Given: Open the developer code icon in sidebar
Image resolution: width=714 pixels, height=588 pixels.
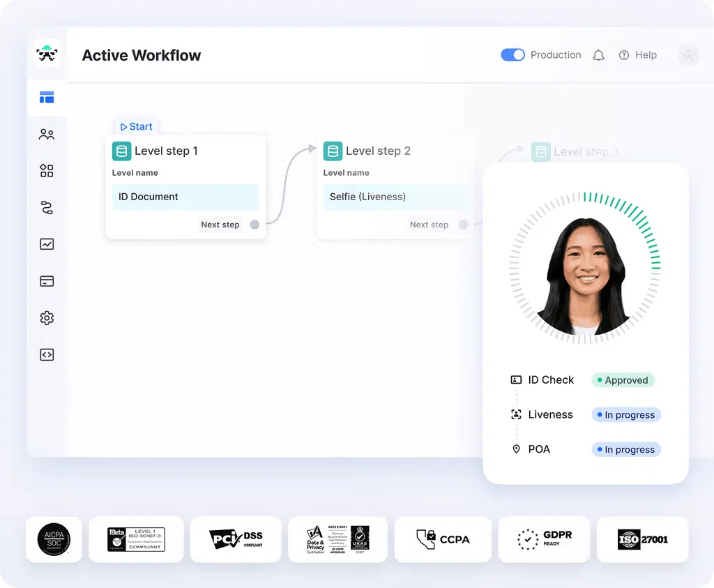Looking at the screenshot, I should 47,354.
